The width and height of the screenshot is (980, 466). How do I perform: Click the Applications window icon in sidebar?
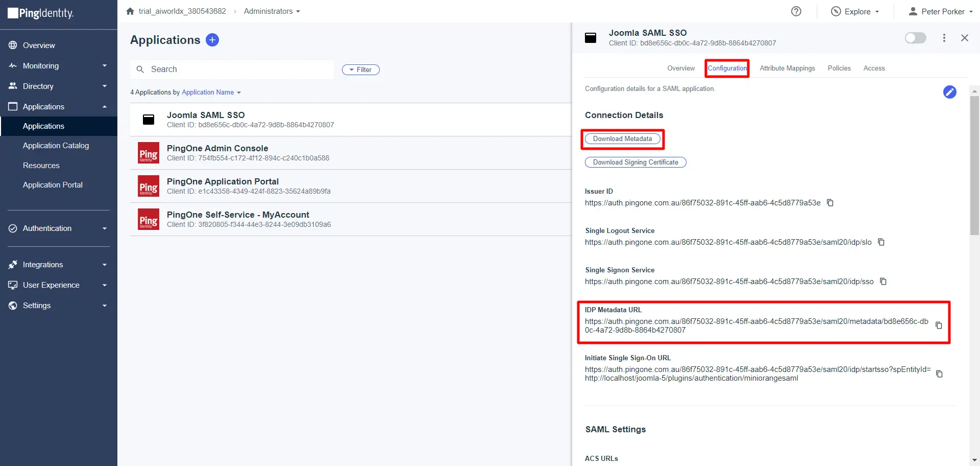coord(13,106)
